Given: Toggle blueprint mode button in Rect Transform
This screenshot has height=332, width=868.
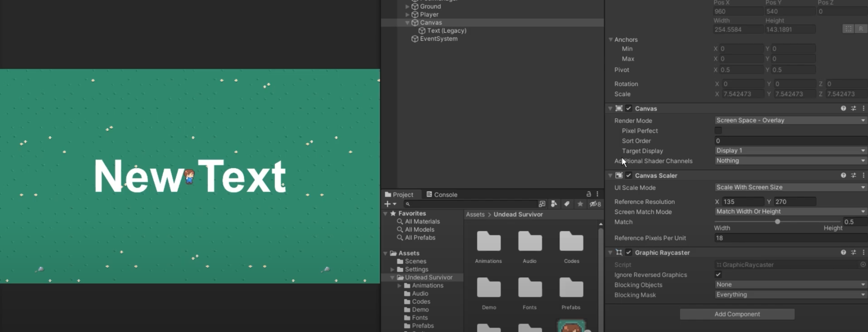Looking at the screenshot, I should [848, 29].
